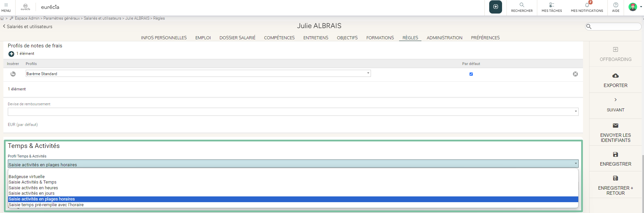
Task: Open Mes Tâches tasks icon
Action: pyautogui.click(x=552, y=5)
